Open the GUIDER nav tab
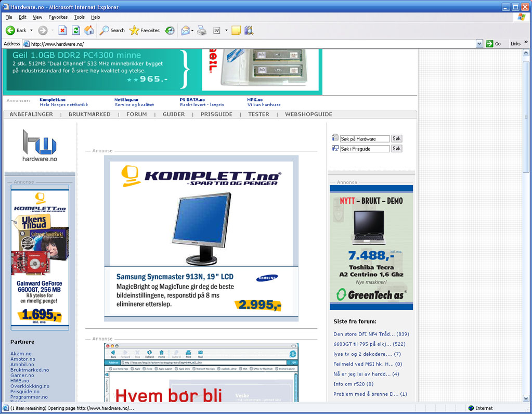Viewport: 532px width, 414px height. coord(174,114)
